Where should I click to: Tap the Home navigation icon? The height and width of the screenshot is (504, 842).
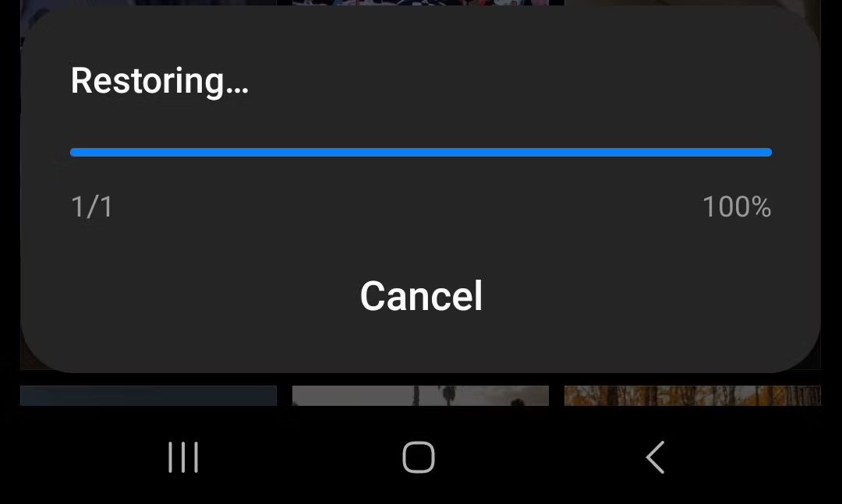pyautogui.click(x=419, y=457)
